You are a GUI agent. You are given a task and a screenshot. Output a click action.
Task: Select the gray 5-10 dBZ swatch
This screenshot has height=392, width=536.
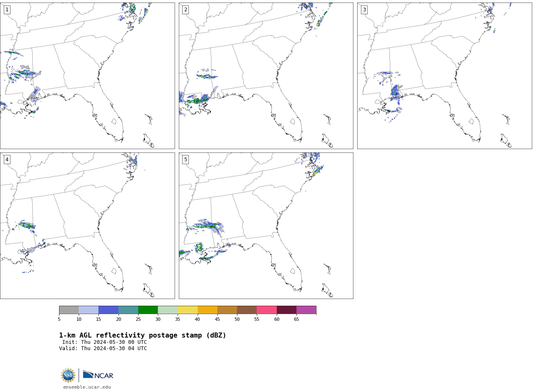pyautogui.click(x=69, y=310)
